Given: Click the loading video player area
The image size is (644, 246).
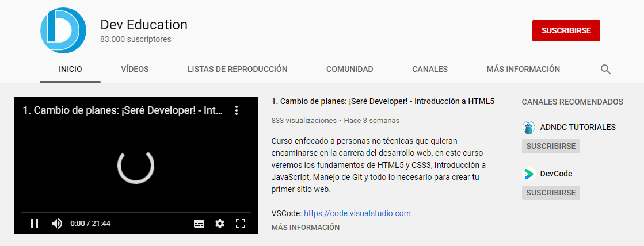Looking at the screenshot, I should [136, 165].
